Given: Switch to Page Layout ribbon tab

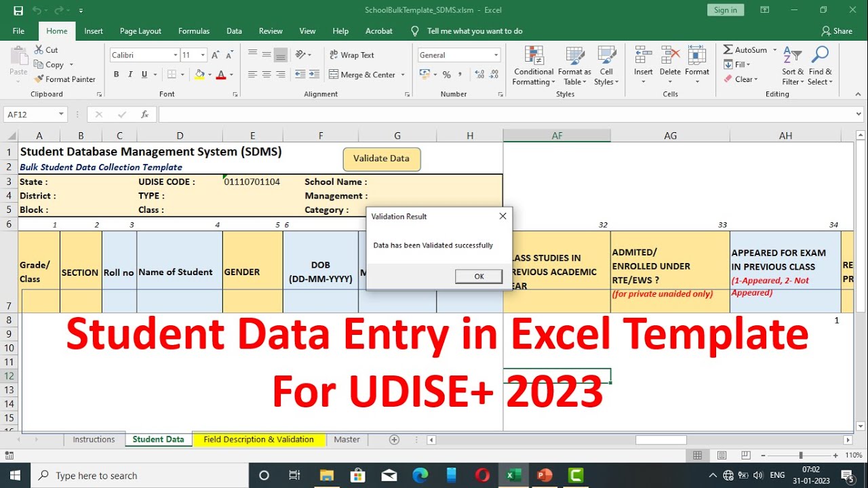Looking at the screenshot, I should click(140, 31).
